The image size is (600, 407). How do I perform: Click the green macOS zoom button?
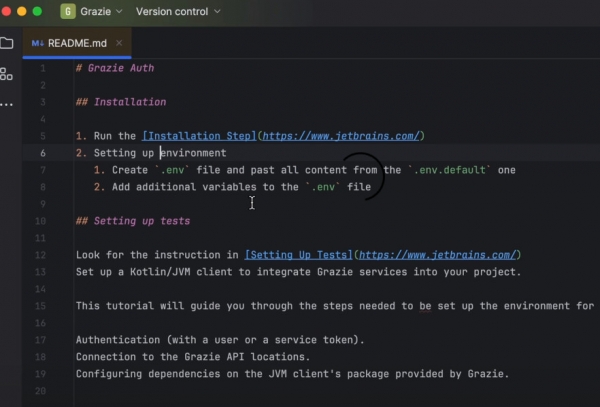click(38, 11)
